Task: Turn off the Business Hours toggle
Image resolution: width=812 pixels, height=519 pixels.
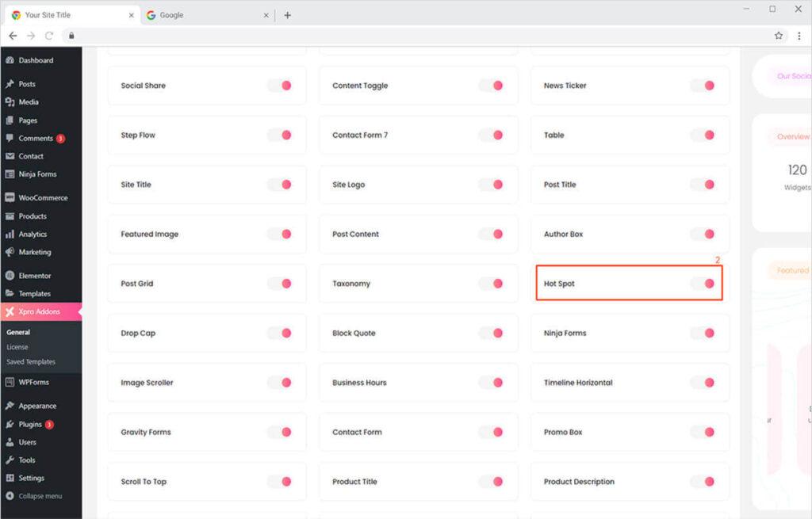Action: pos(491,383)
